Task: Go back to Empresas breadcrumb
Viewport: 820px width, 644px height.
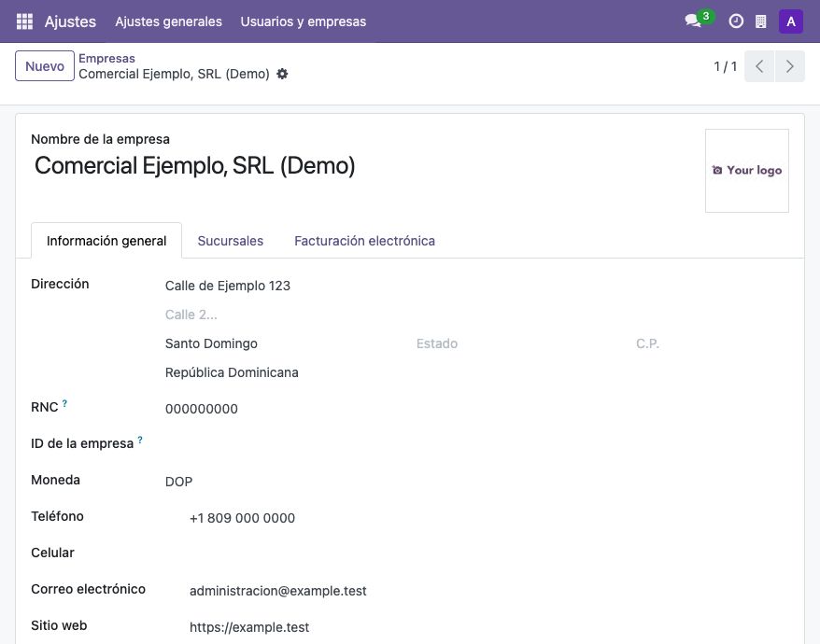Action: click(x=106, y=58)
